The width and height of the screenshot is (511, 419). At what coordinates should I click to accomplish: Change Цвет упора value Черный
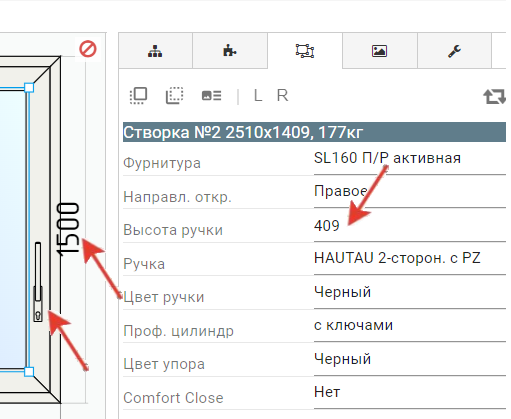point(410,359)
